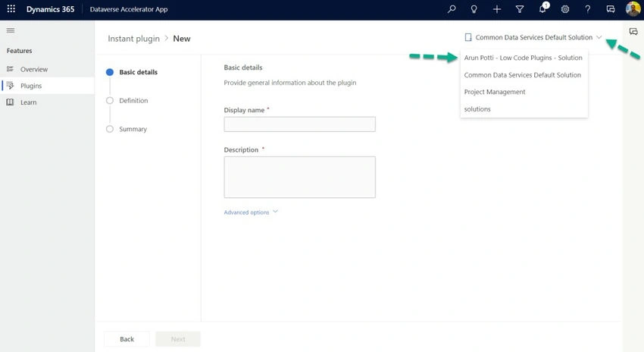The image size is (644, 352).
Task: Select the Definition step
Action: click(127, 100)
